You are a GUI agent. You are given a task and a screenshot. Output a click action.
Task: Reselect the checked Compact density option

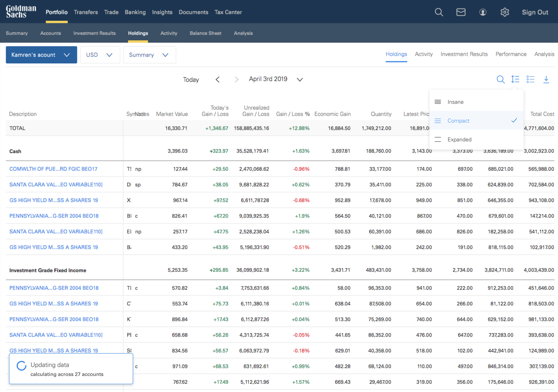pos(458,121)
